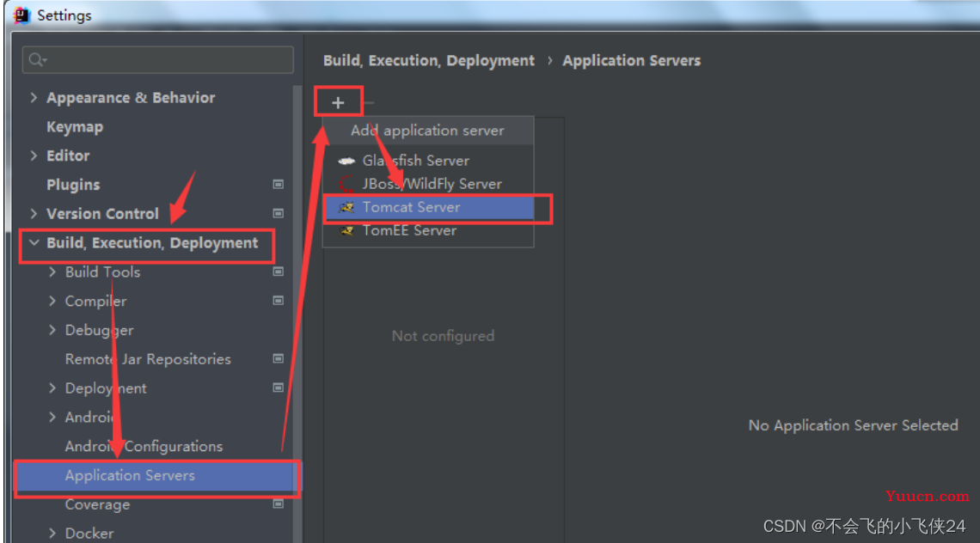Click the TomEE Server icon
Screen dimensions: 980x543
coord(346,231)
